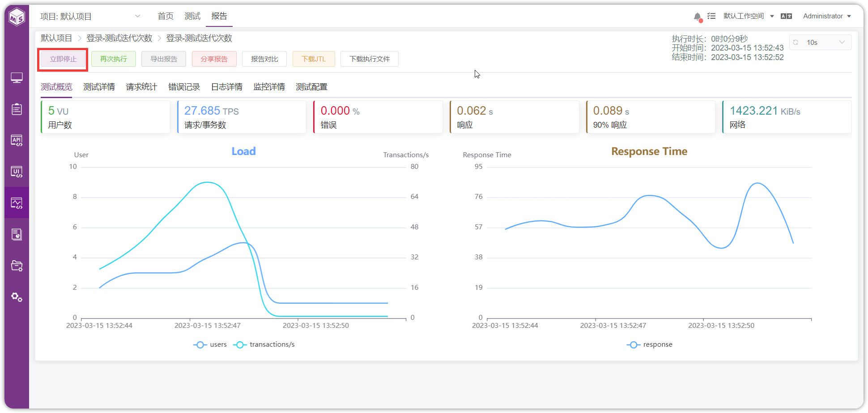Click the 立即停止 button

coord(63,59)
